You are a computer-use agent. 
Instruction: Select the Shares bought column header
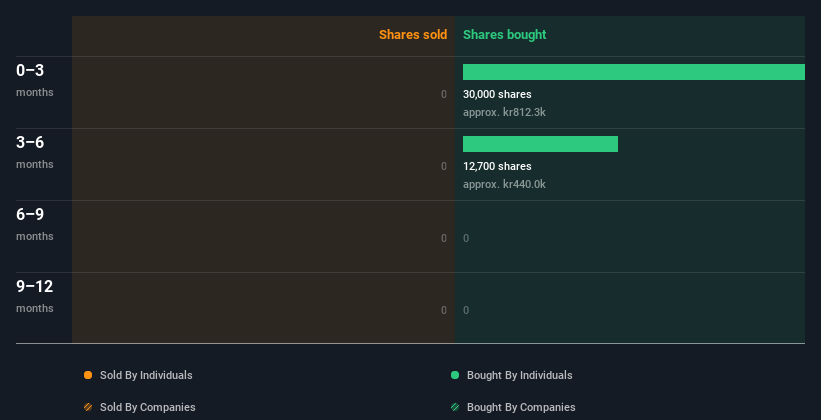504,35
